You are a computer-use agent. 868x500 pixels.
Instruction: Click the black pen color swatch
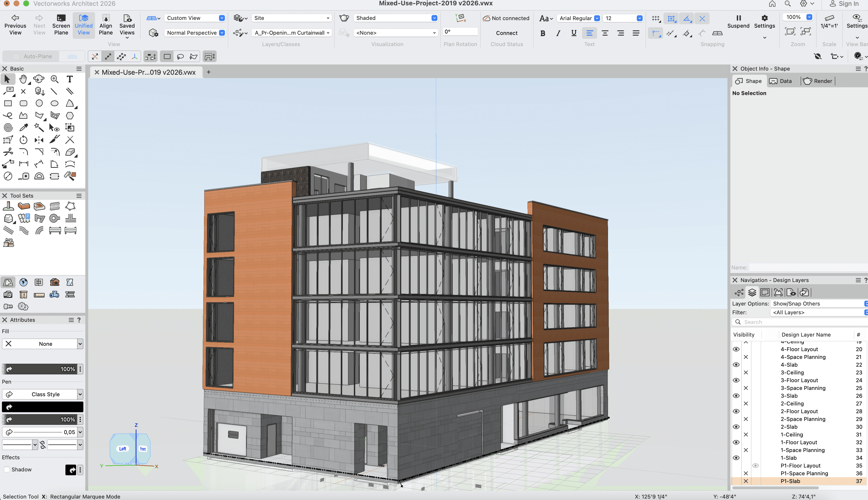point(43,407)
